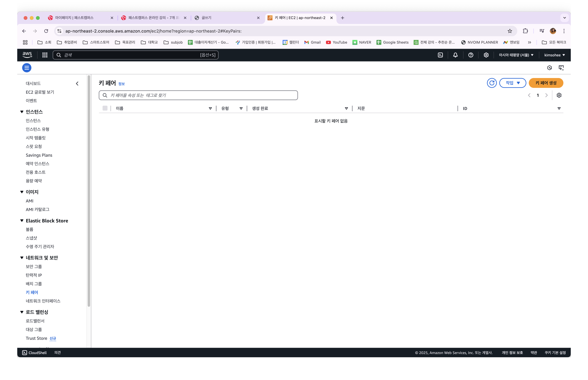Collapse the 네트워크 및 보안 section
588x380 pixels.
[22, 258]
